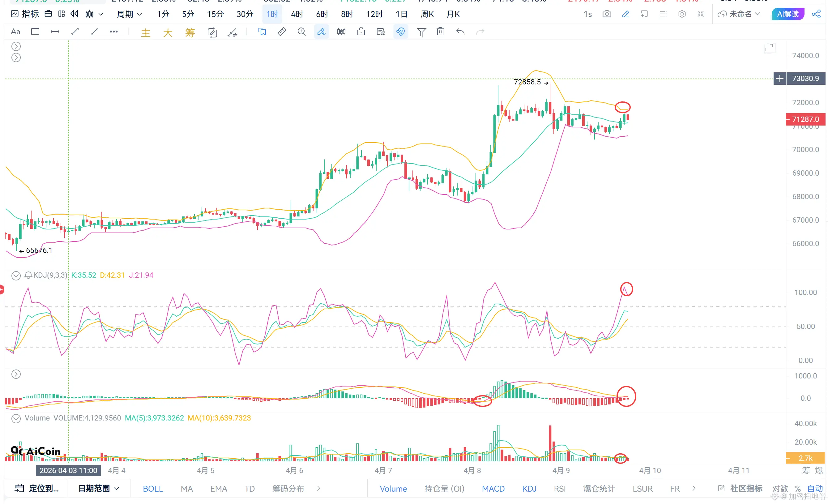Select the ruler measure tool
The height and width of the screenshot is (504, 828).
click(x=282, y=32)
